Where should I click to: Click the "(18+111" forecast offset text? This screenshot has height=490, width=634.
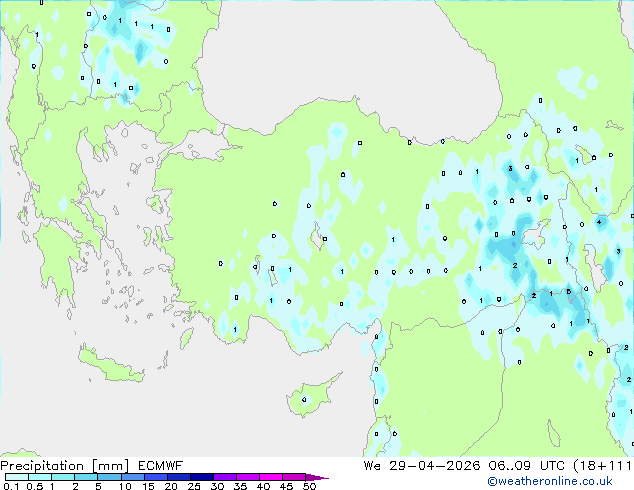click(x=603, y=466)
